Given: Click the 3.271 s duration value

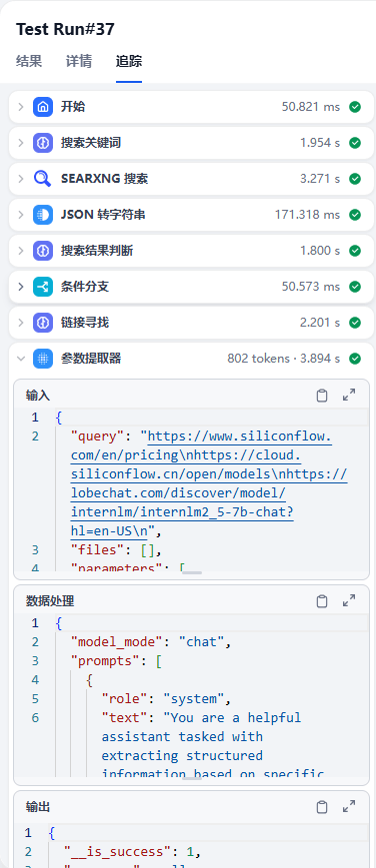Looking at the screenshot, I should tap(320, 179).
